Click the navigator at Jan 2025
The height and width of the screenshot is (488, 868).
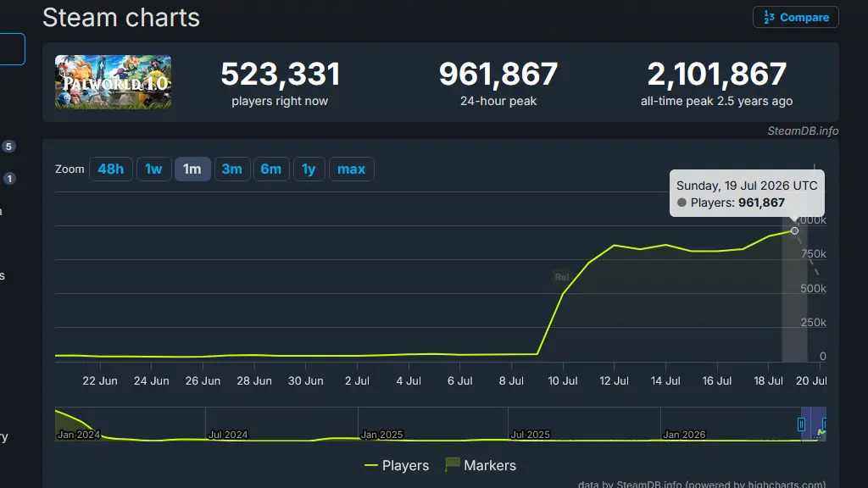381,435
